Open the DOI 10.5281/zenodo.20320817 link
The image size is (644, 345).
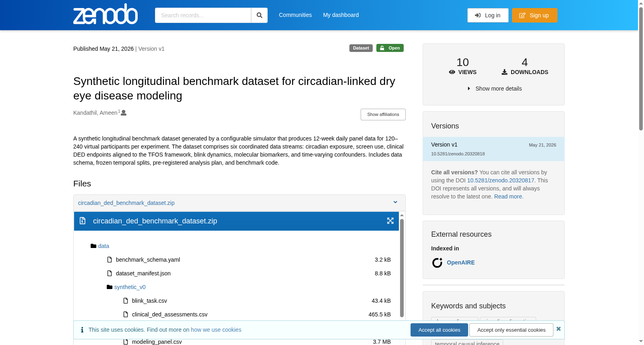[501, 180]
